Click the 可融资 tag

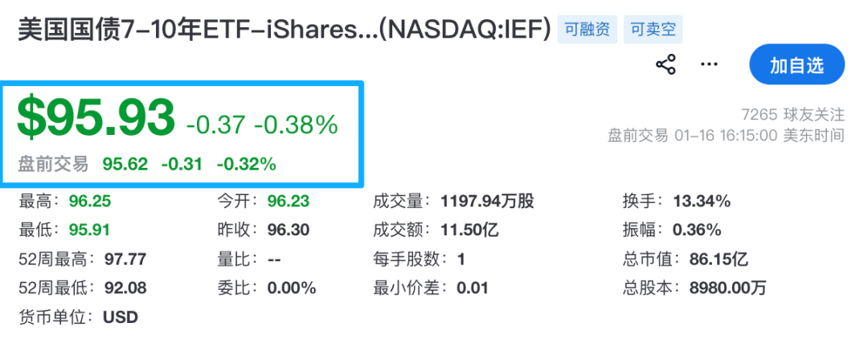click(587, 31)
